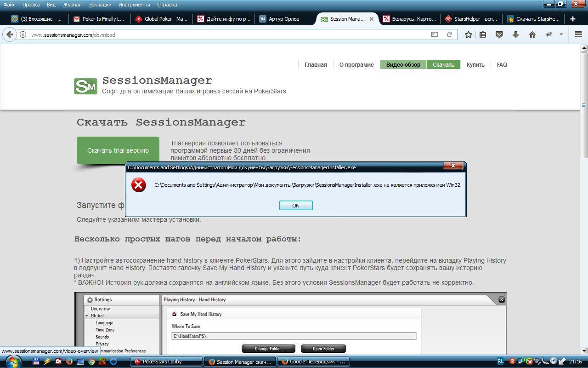
Task: Switch to the Артур Орлов tab
Action: [284, 19]
